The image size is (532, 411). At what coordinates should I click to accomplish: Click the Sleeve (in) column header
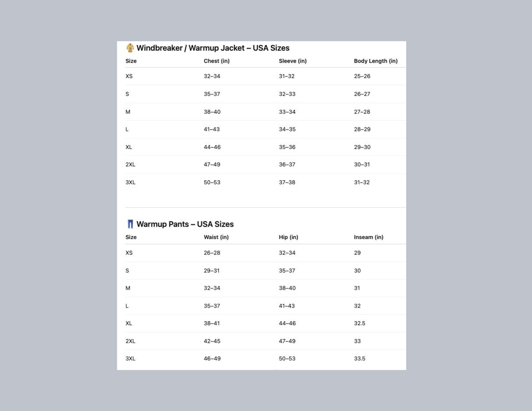pyautogui.click(x=293, y=61)
